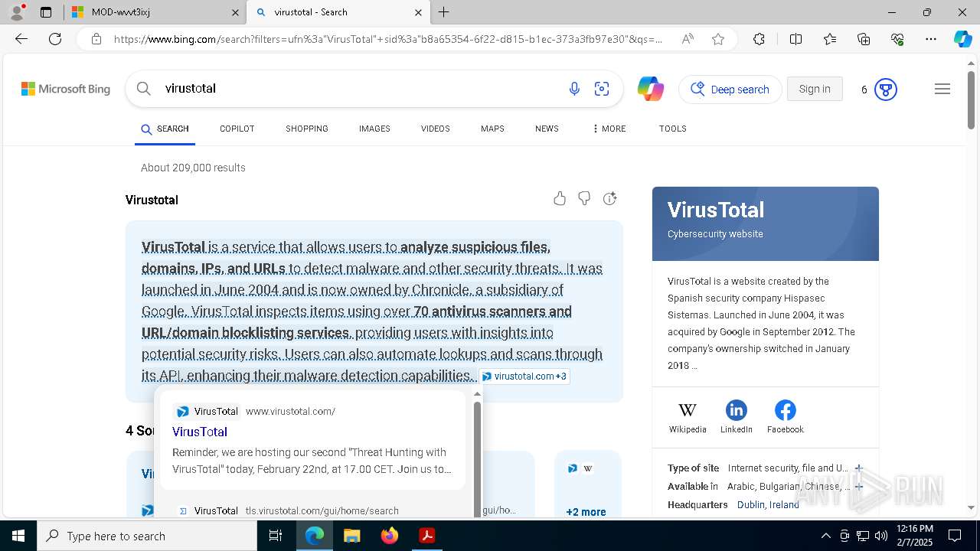
Task: View site information via the lock icon
Action: tap(96, 39)
